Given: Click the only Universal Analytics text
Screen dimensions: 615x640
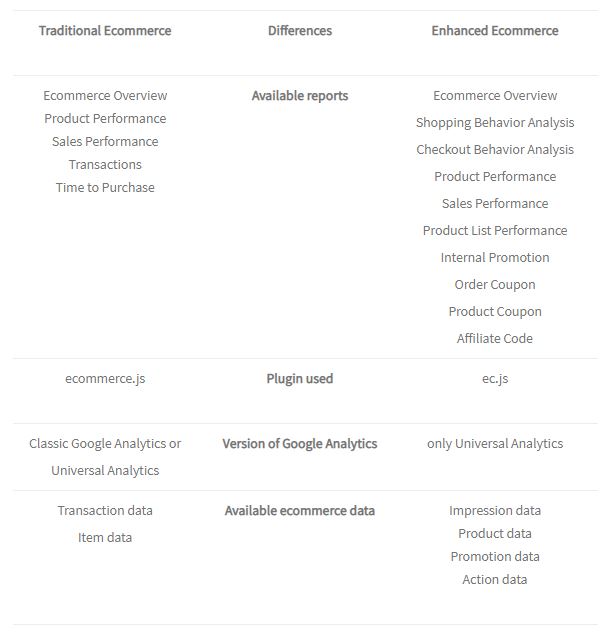Looking at the screenshot, I should pos(495,443).
